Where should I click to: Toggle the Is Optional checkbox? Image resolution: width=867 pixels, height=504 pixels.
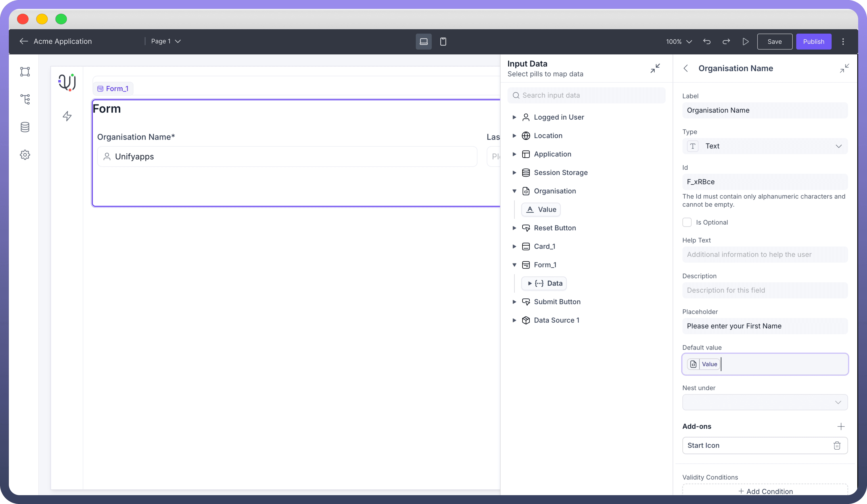point(687,222)
